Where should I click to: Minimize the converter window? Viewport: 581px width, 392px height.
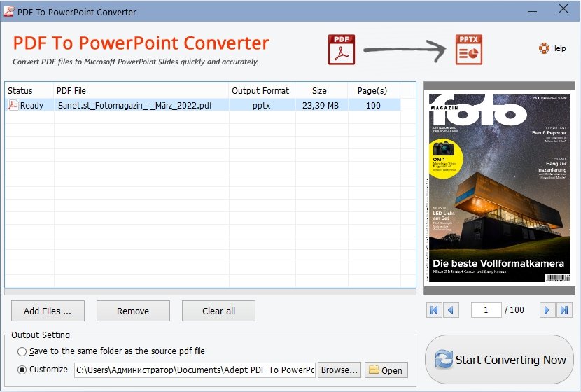tap(533, 11)
